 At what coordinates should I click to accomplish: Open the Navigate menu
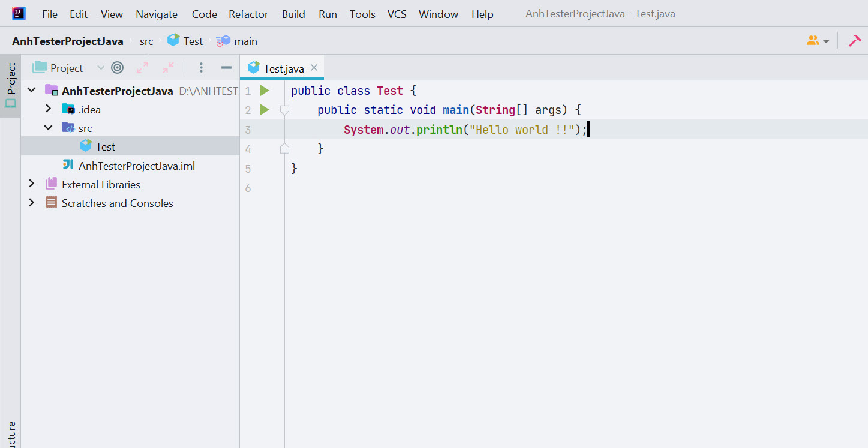click(157, 14)
